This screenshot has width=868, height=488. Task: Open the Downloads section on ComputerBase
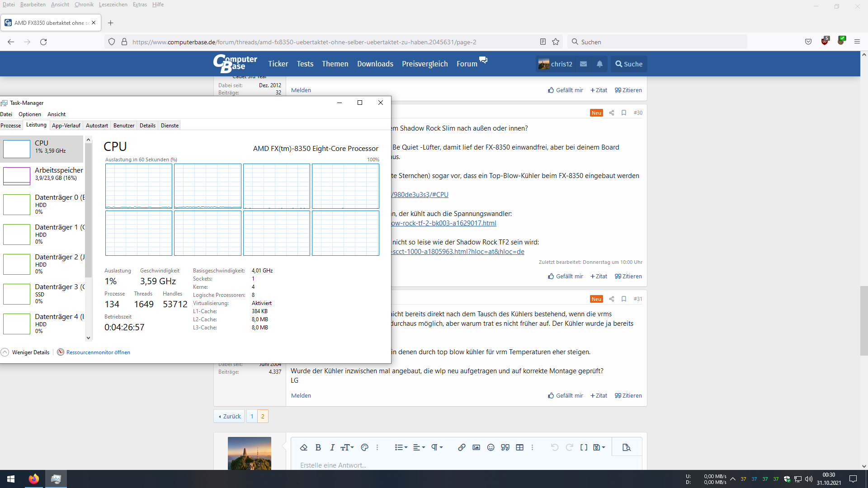375,64
